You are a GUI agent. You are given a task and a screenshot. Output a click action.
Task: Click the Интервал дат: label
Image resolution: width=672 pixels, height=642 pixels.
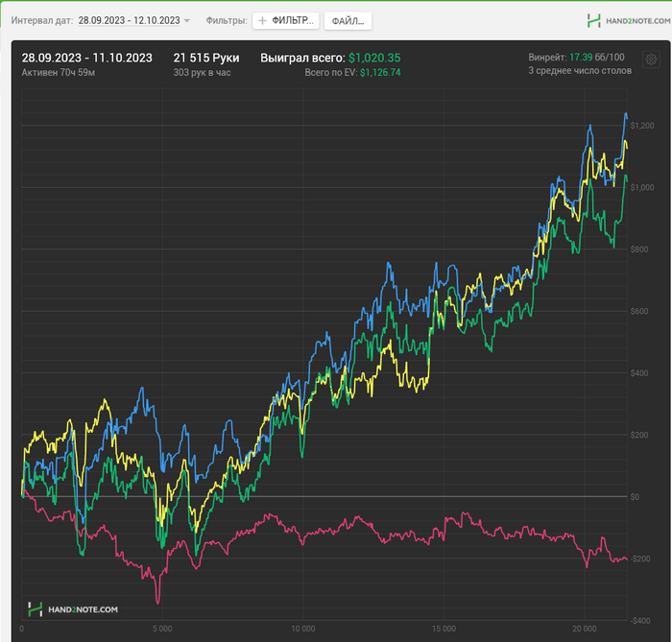(x=42, y=20)
